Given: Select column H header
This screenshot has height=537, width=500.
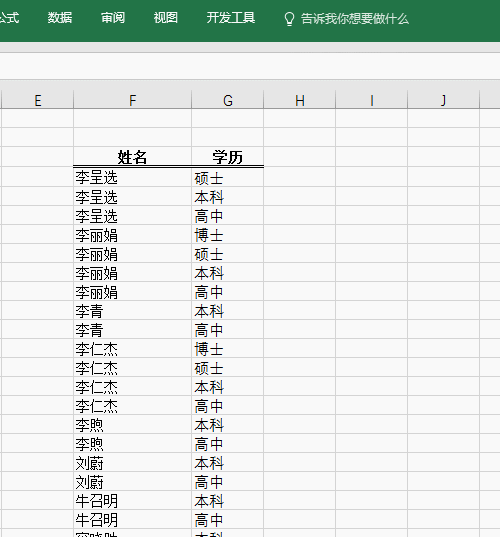Looking at the screenshot, I should [x=300, y=100].
